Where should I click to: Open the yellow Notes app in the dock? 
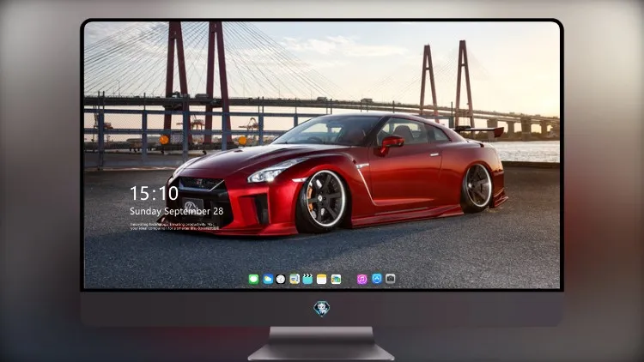tap(322, 279)
